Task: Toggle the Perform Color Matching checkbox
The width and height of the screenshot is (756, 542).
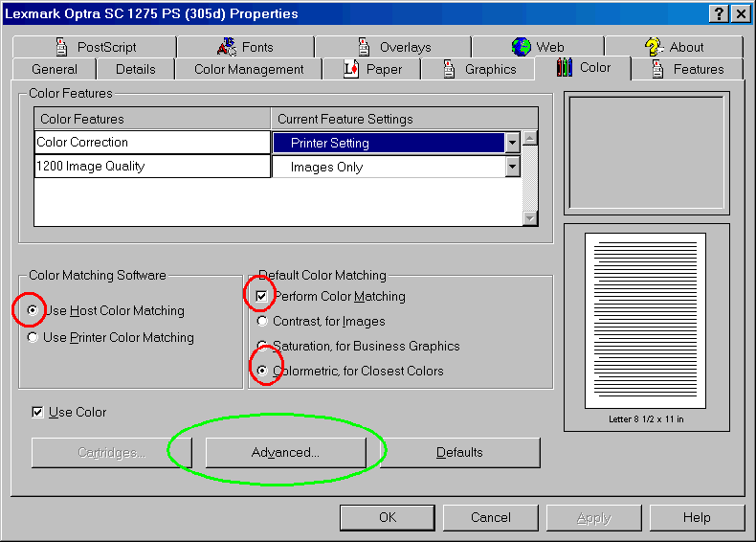Action: 262,296
